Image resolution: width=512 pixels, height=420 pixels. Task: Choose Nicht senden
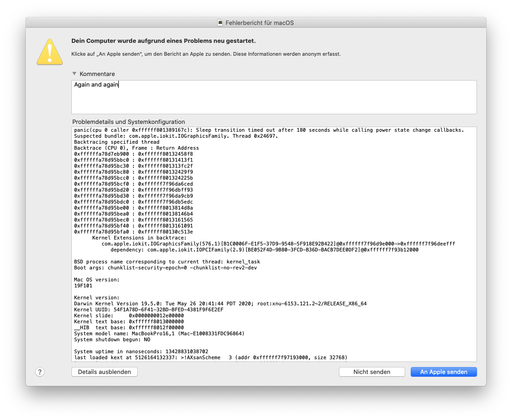(372, 372)
